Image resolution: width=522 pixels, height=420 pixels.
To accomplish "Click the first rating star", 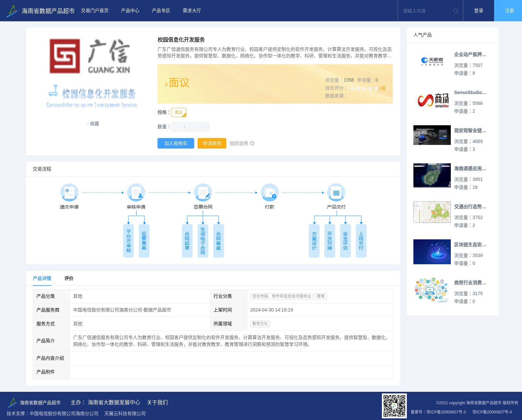I will pyautogui.click(x=352, y=88).
